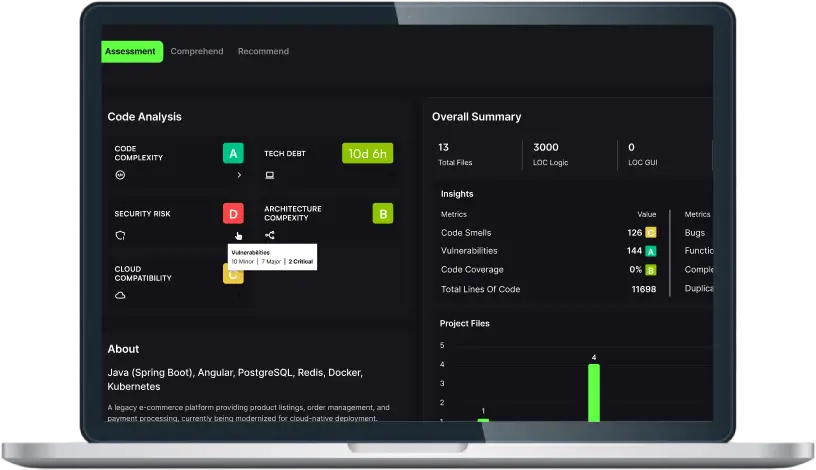Click the Cloud Compatibility cloud icon
This screenshot has height=470, width=816.
(120, 296)
